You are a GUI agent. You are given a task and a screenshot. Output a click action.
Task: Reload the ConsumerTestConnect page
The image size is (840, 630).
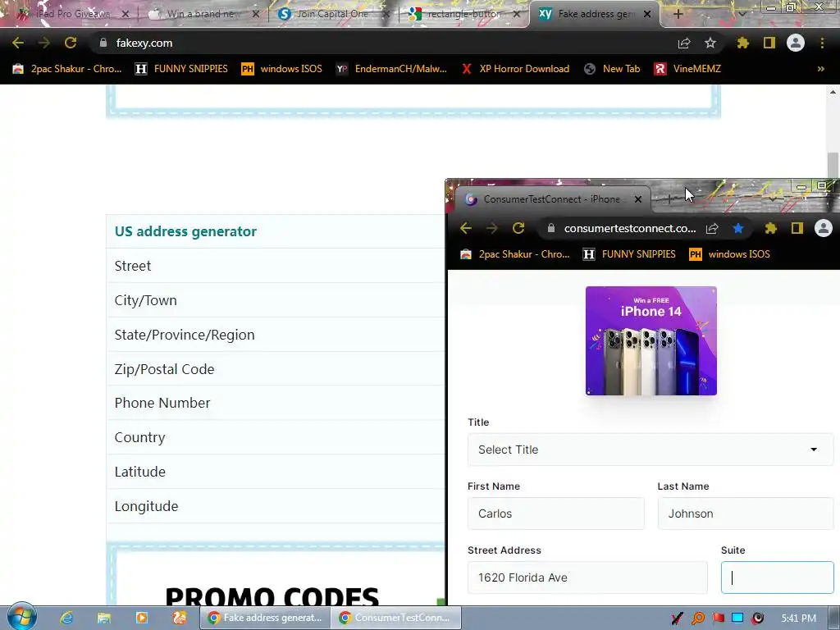(518, 228)
